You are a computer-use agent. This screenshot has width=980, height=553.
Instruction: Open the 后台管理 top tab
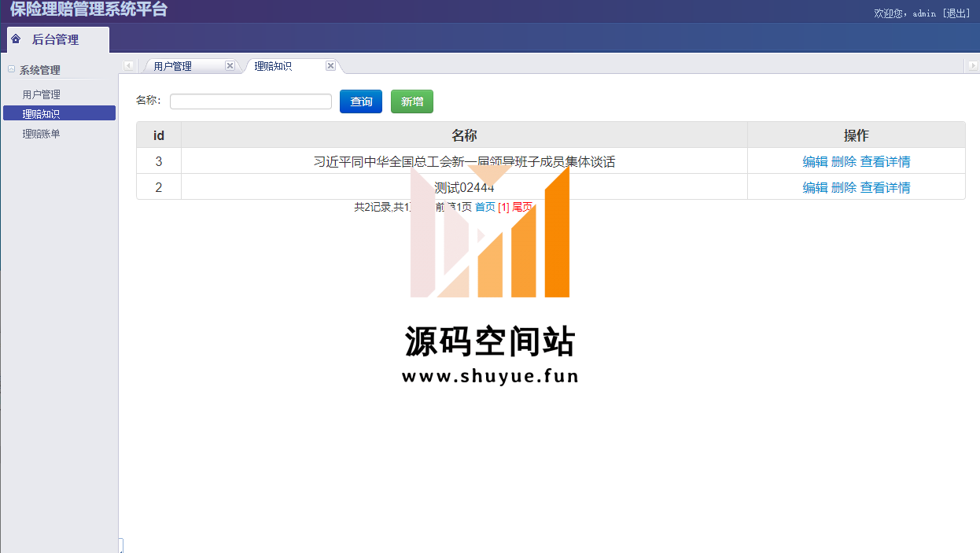(x=57, y=39)
